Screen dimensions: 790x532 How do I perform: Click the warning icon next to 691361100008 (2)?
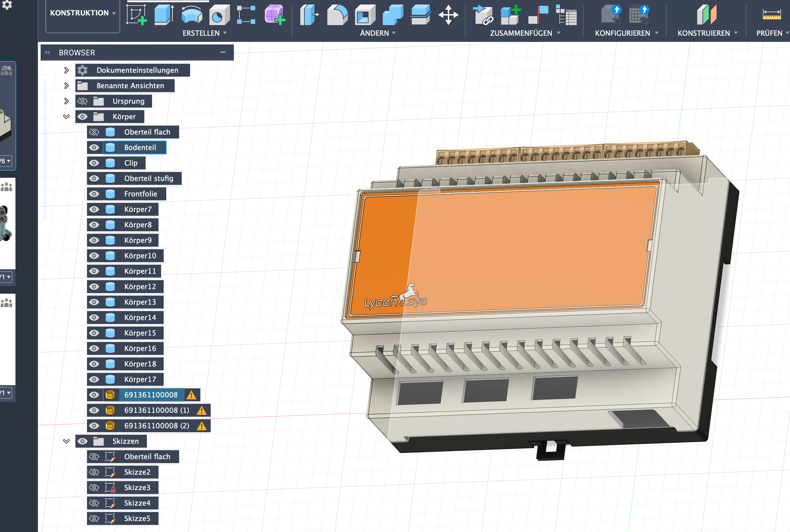[x=202, y=426]
